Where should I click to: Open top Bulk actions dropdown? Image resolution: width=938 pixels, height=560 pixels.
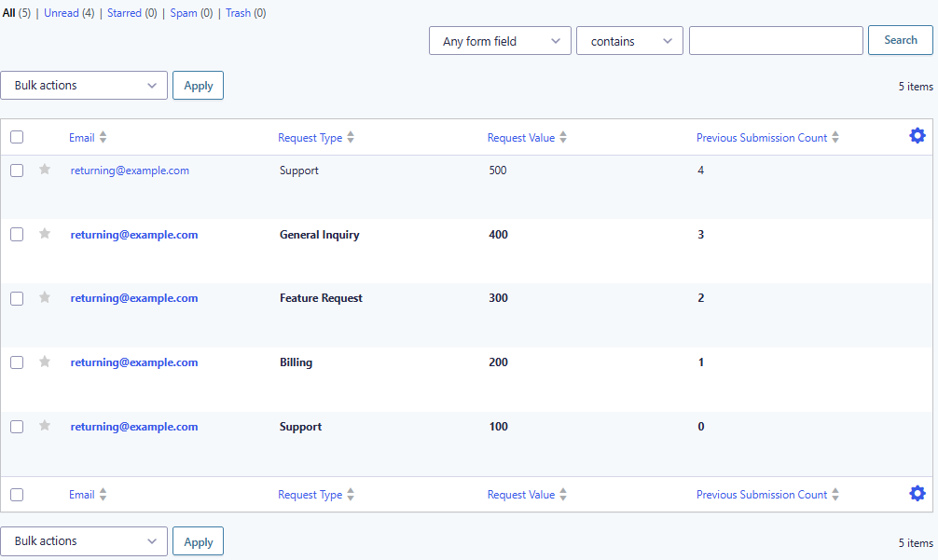coord(84,86)
